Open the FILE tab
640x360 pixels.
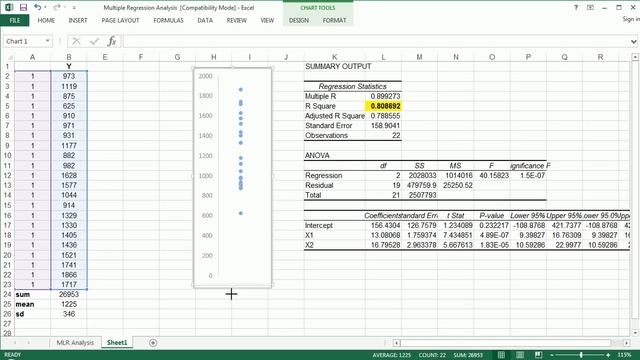point(15,20)
